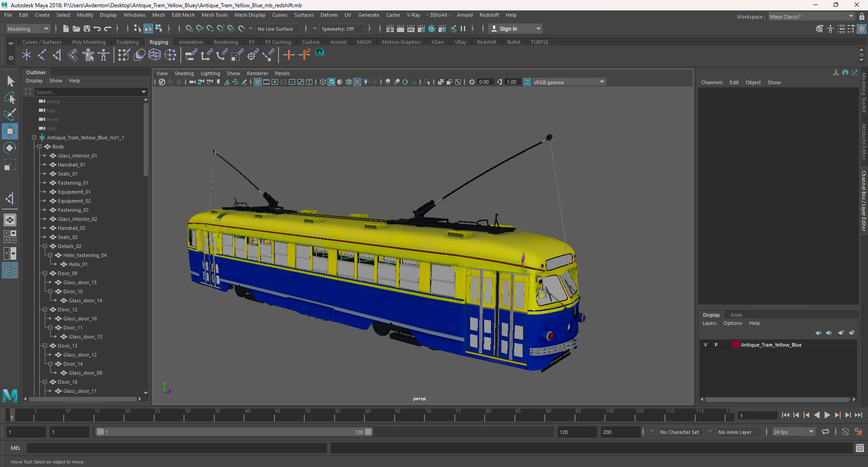This screenshot has height=467, width=868.
Task: Activate the Scale tool in the toolbox
Action: point(10,165)
